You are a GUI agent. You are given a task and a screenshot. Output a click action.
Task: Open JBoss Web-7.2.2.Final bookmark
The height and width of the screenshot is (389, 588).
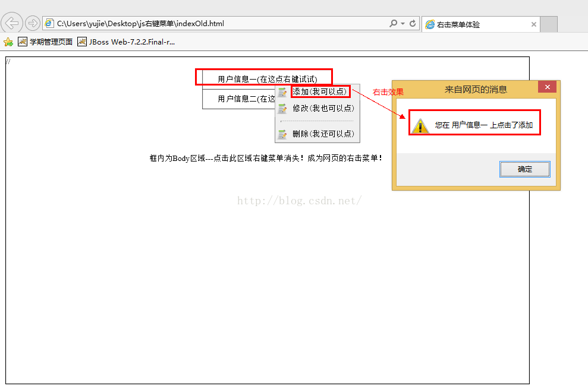click(127, 42)
